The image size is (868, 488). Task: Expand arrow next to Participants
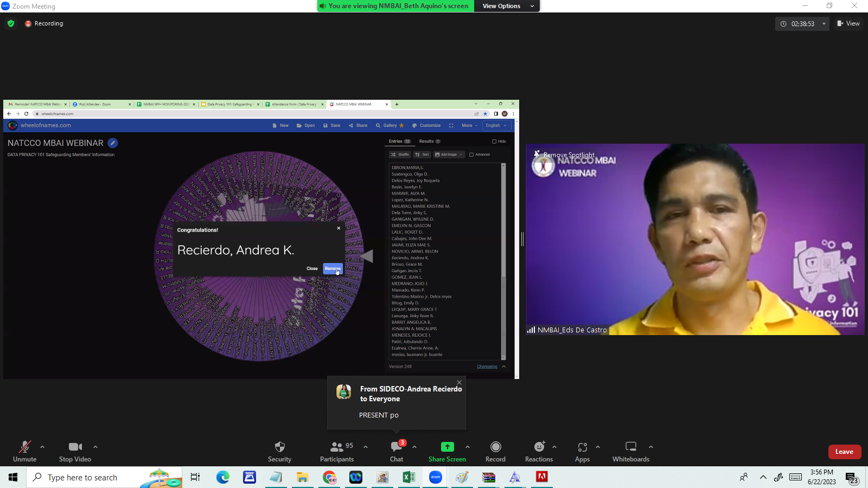pos(366,447)
